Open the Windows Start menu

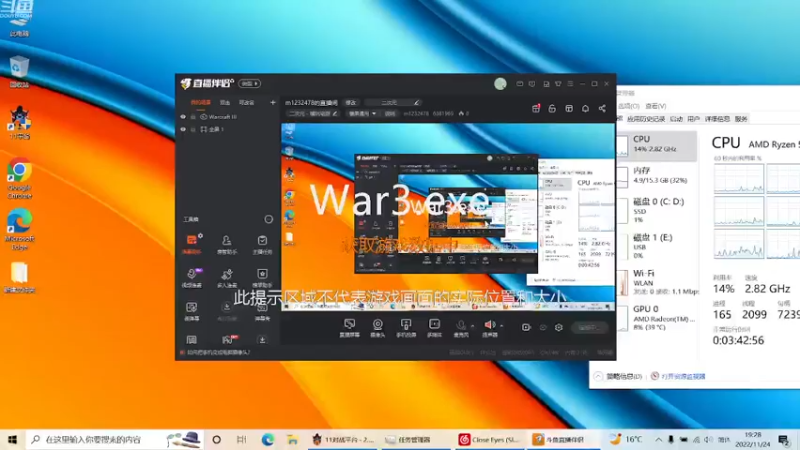pyautogui.click(x=12, y=439)
